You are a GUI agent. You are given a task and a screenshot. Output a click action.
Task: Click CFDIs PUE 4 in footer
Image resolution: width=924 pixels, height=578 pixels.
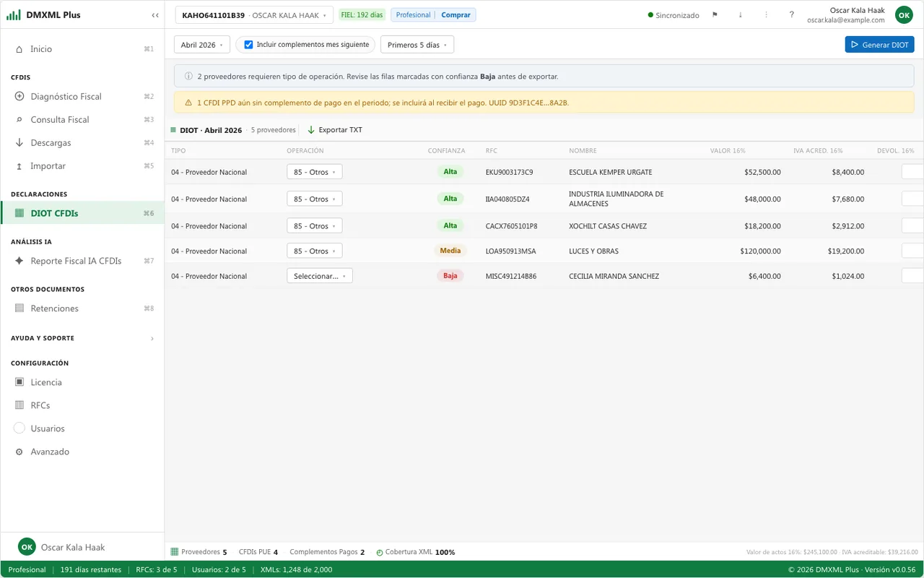click(258, 552)
